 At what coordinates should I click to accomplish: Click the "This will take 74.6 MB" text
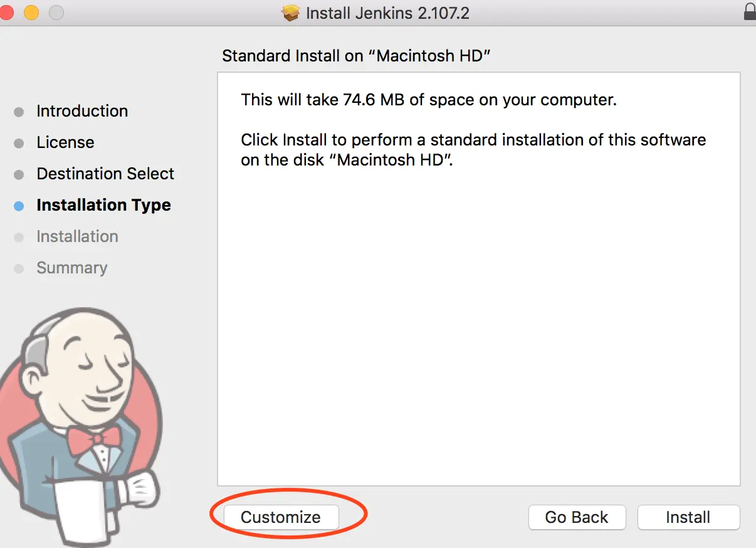click(x=429, y=100)
